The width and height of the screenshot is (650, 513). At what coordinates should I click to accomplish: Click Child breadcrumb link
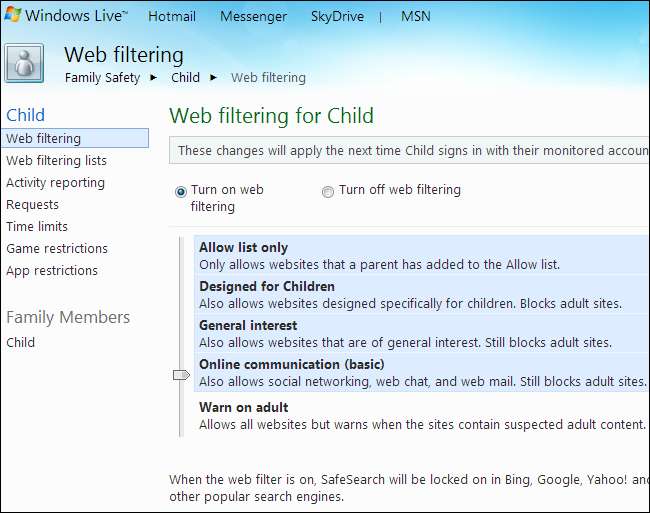coord(185,77)
